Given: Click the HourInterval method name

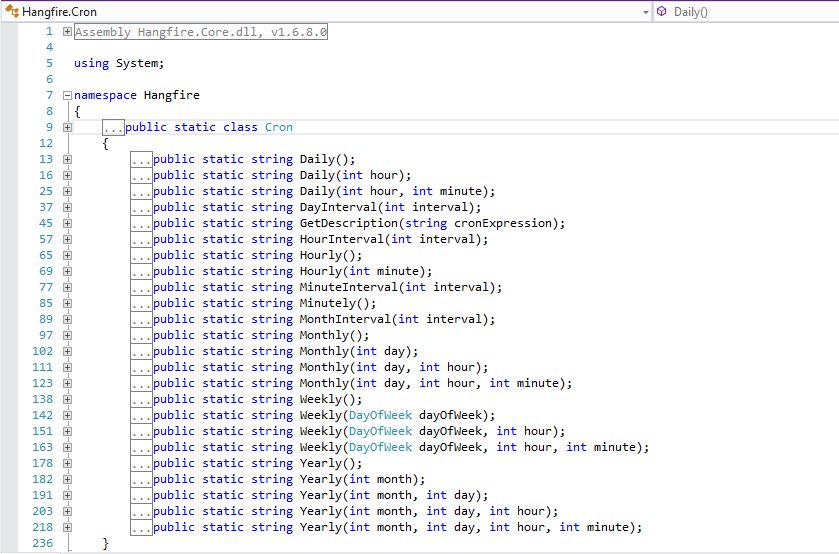Looking at the screenshot, I should pyautogui.click(x=342, y=239).
